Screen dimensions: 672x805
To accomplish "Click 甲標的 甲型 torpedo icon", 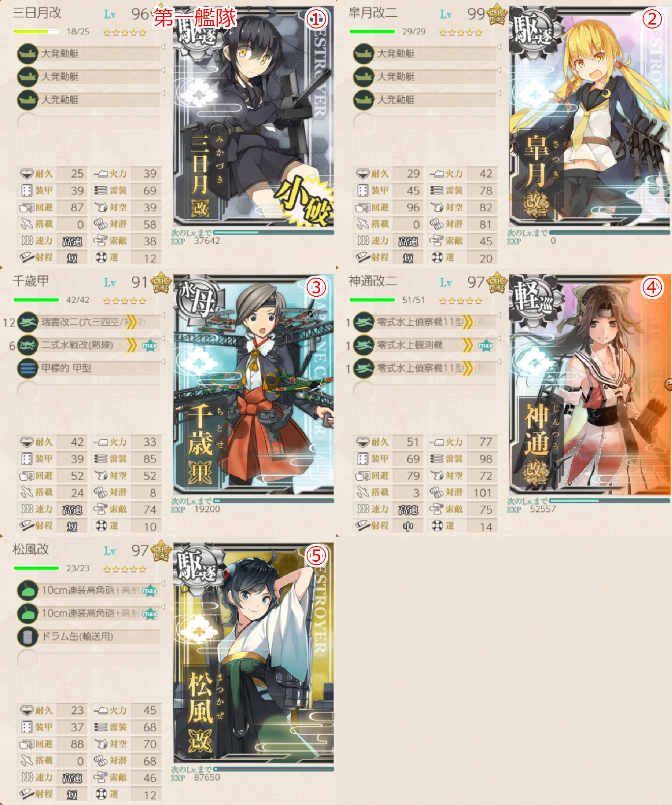I will [x=28, y=368].
